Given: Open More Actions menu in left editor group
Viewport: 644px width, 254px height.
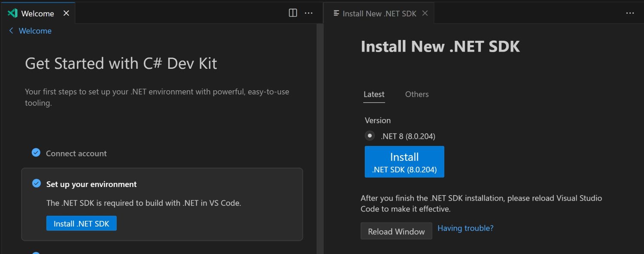Looking at the screenshot, I should click(309, 13).
